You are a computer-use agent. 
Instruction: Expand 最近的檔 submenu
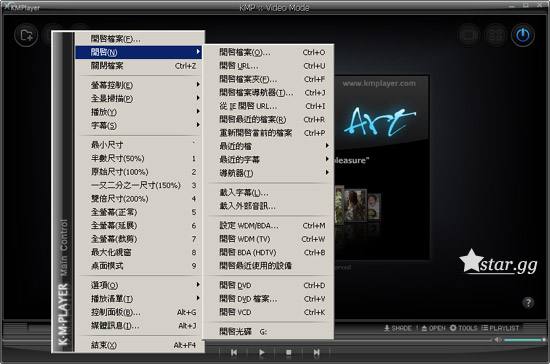click(x=270, y=146)
